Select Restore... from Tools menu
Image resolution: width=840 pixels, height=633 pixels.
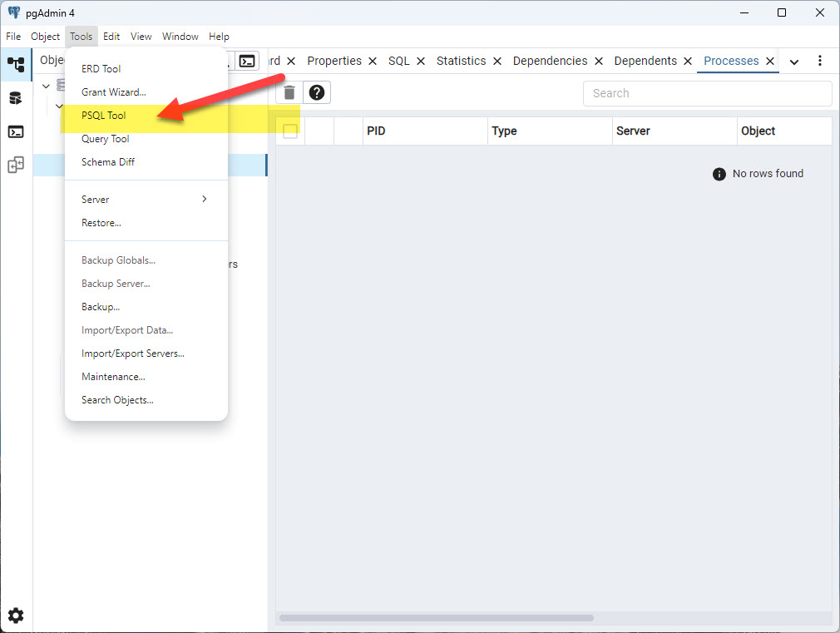(x=146, y=223)
